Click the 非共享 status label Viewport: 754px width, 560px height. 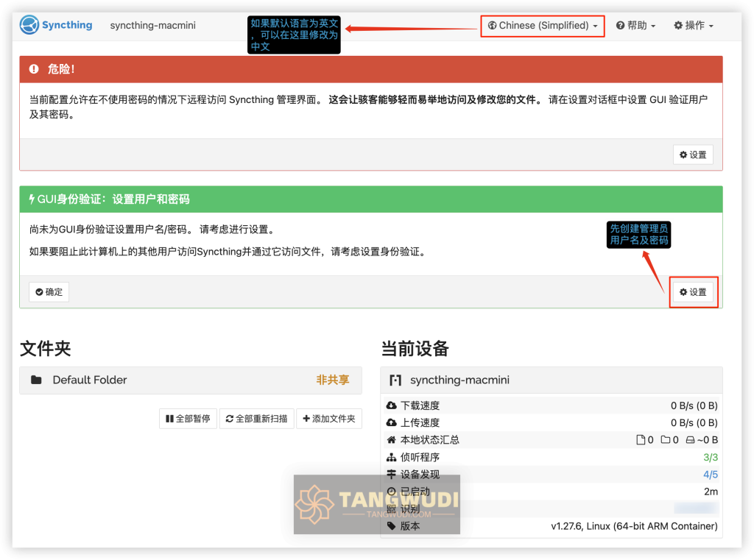(334, 380)
